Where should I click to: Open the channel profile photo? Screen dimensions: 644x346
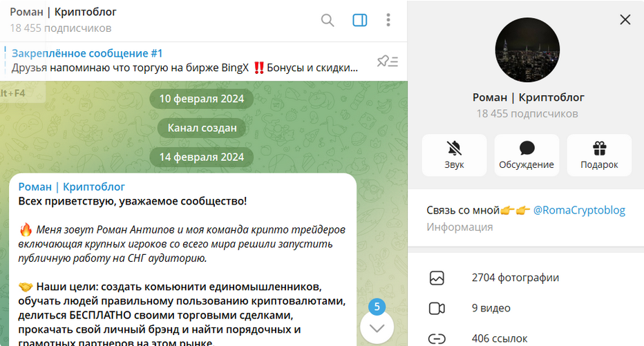pos(527,50)
